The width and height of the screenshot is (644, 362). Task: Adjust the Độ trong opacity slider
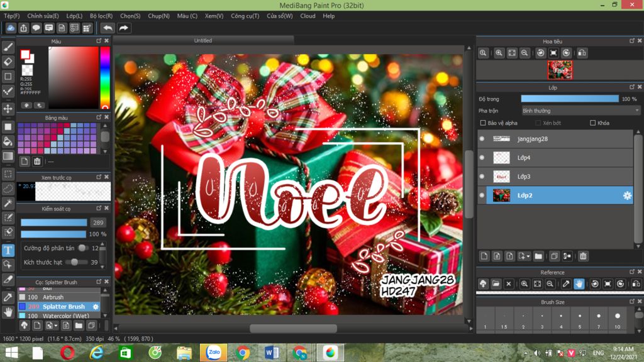coord(570,99)
